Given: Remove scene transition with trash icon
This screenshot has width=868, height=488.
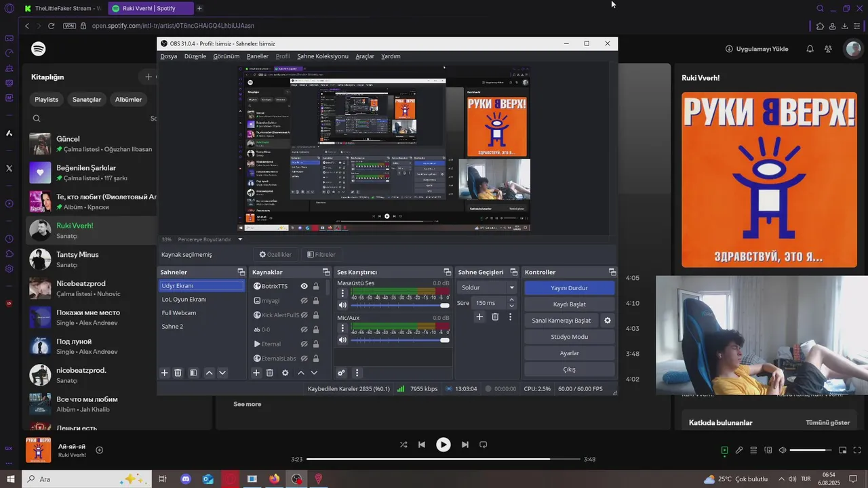Looking at the screenshot, I should tap(495, 317).
